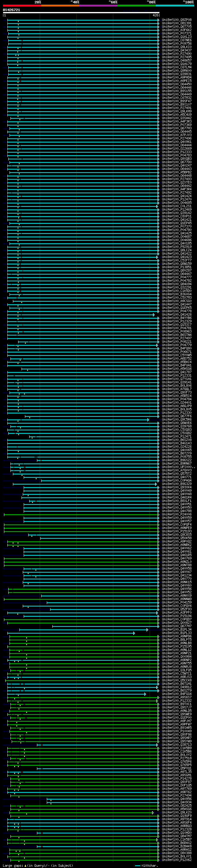
Task: Select hit label UniRef100_Q3LFQ5
Action: pos(176,670)
